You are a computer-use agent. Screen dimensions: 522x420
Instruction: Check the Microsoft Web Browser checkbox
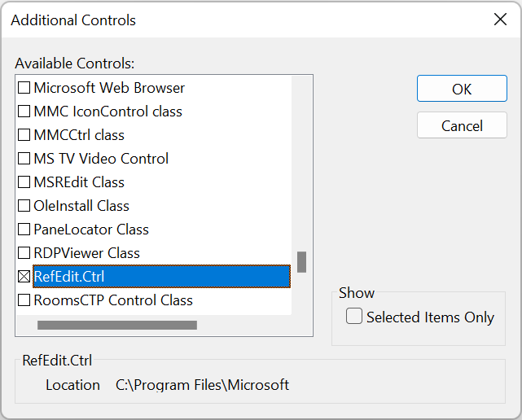[24, 88]
